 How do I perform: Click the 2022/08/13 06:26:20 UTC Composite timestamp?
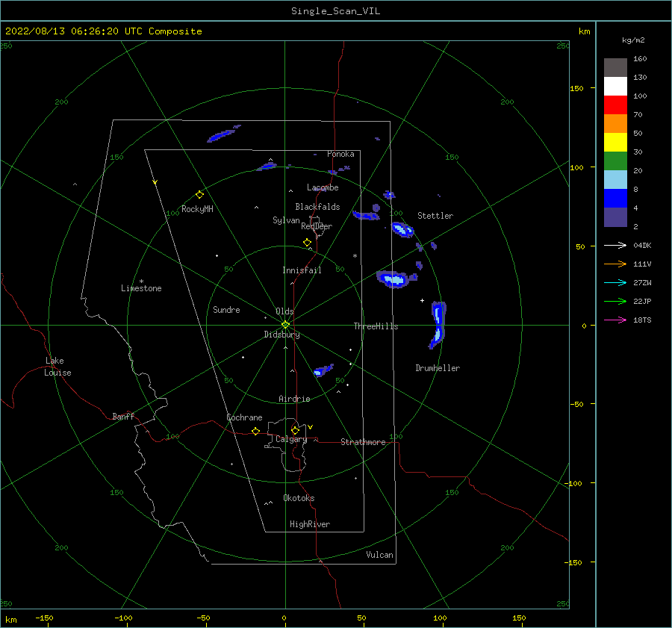pyautogui.click(x=103, y=31)
